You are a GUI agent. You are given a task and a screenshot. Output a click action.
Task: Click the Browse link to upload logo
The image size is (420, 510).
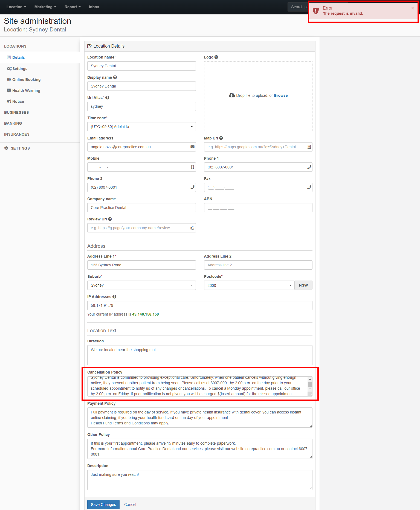coord(281,95)
